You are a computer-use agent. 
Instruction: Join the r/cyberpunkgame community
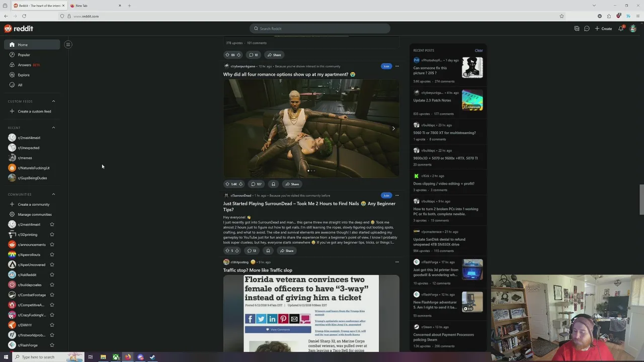(386, 66)
